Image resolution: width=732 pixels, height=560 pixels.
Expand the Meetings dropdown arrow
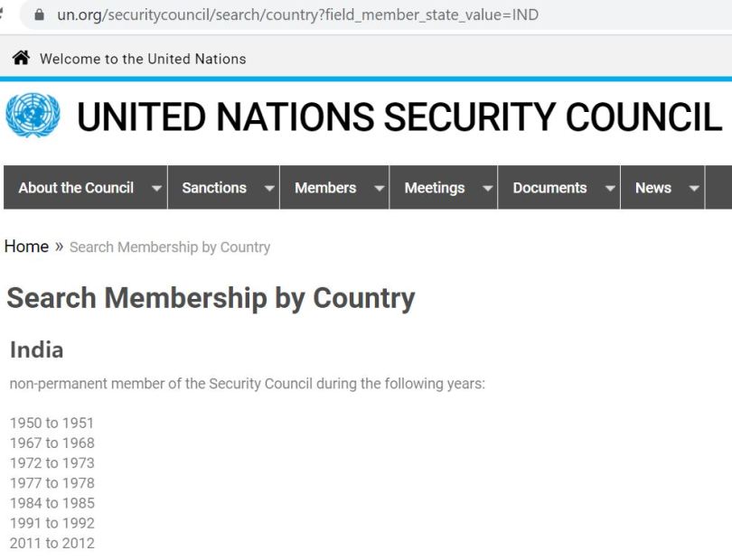click(x=487, y=188)
